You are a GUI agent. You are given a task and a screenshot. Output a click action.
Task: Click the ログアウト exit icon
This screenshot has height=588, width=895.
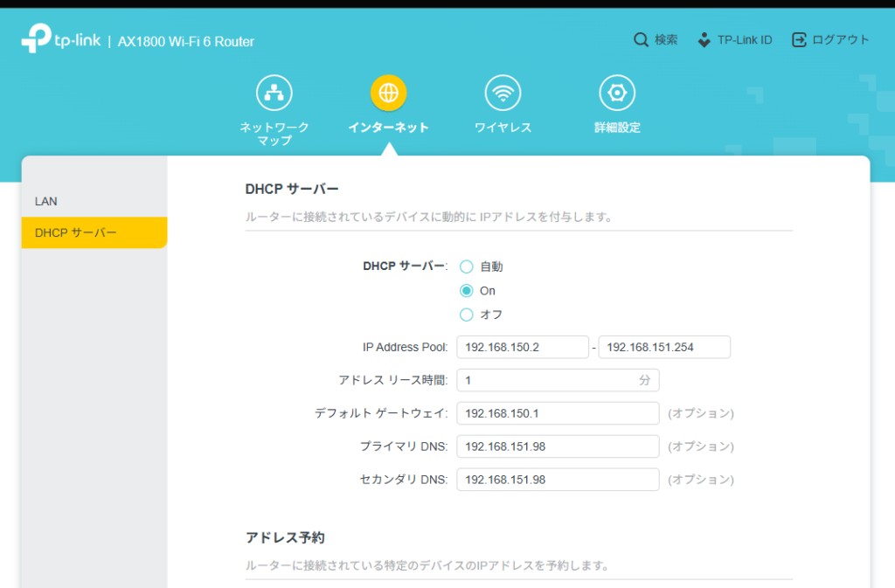point(798,39)
